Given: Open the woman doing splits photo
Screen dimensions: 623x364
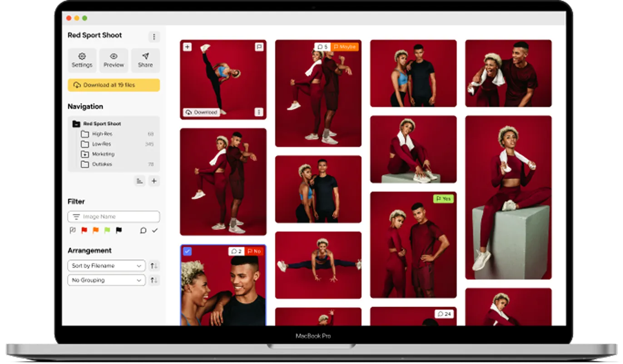Looking at the screenshot, I should (318, 265).
